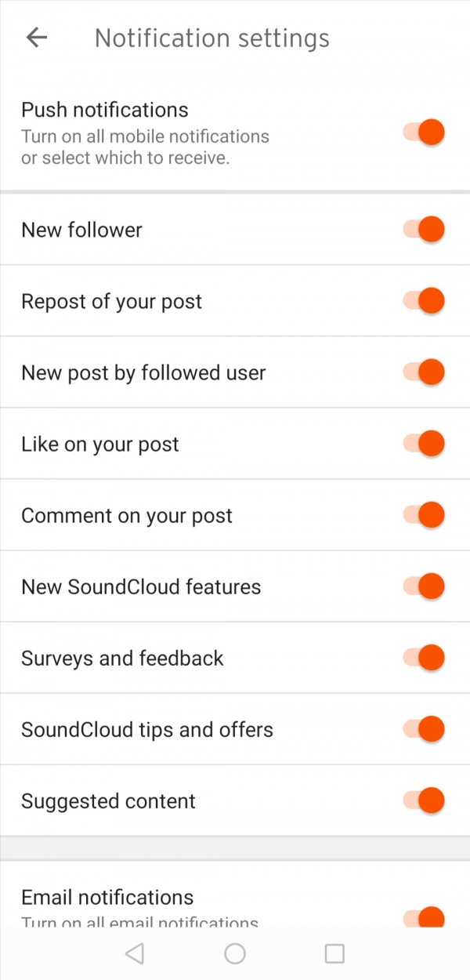470x980 pixels.
Task: Toggle Comment on your post notifications
Action: tap(425, 515)
